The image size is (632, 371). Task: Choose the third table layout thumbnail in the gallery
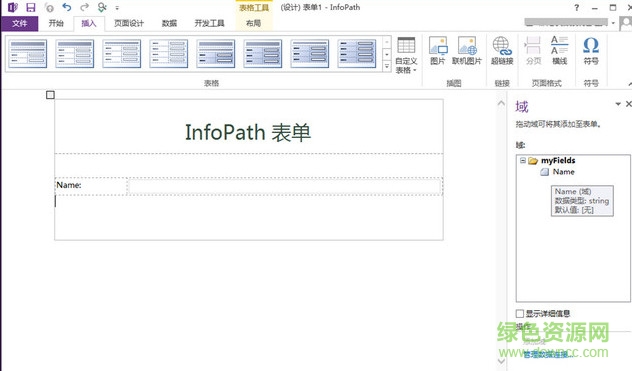(122, 54)
